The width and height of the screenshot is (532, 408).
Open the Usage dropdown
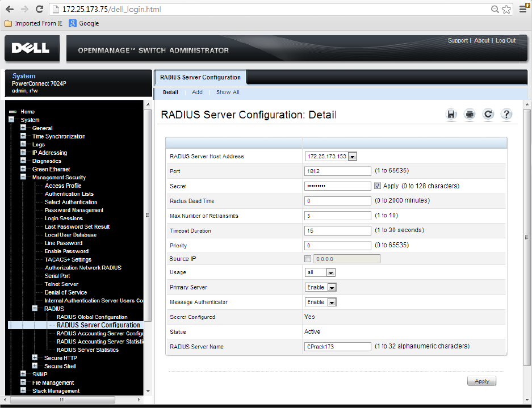[330, 273]
